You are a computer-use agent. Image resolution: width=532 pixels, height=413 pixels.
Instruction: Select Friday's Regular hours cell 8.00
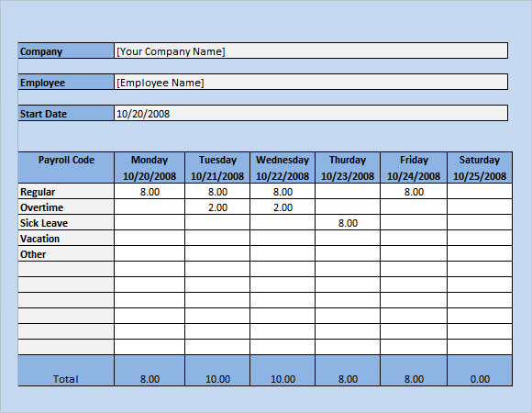point(414,192)
